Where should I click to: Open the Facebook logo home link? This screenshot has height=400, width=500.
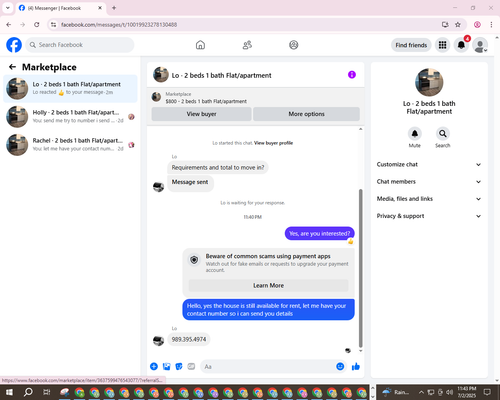pyautogui.click(x=14, y=45)
